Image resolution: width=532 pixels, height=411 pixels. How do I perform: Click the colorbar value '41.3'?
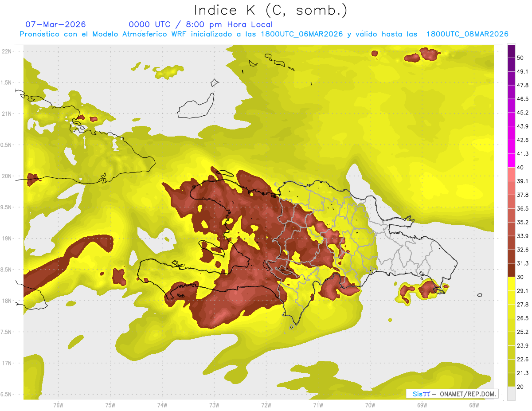523,154
